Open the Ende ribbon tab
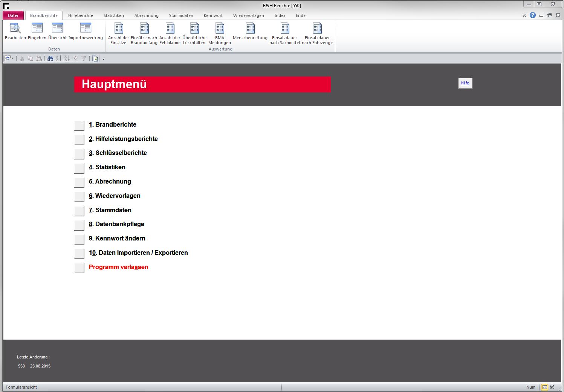564x392 pixels. tap(301, 15)
